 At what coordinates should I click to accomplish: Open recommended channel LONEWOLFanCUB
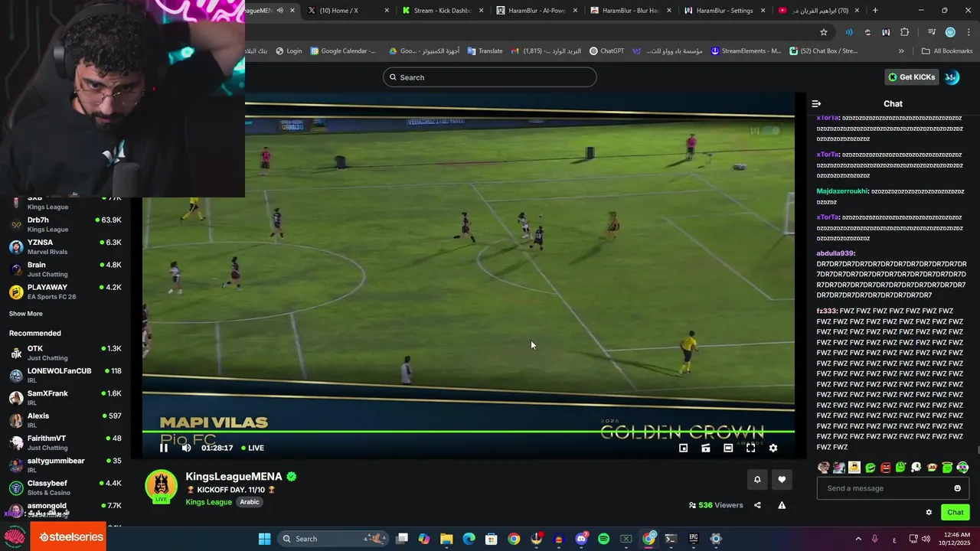click(65, 375)
